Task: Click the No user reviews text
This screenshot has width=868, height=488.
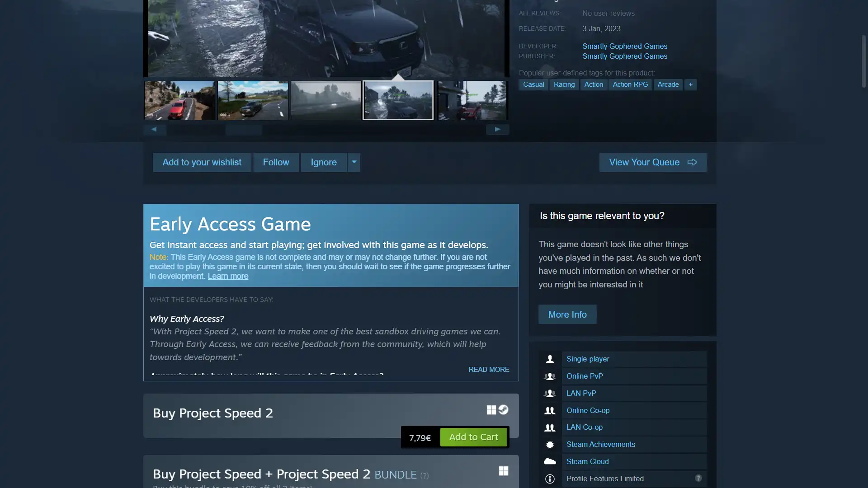Action: 609,14
